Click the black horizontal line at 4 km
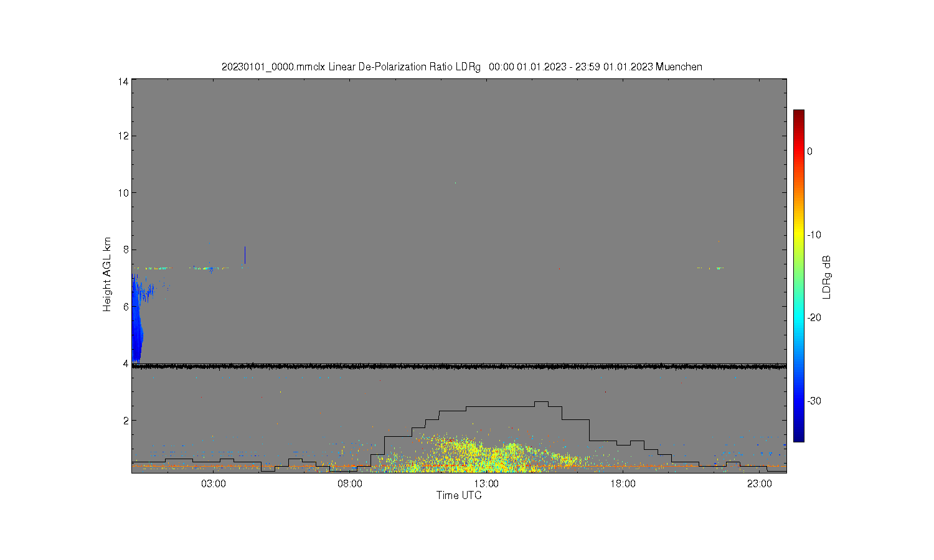 pyautogui.click(x=459, y=366)
